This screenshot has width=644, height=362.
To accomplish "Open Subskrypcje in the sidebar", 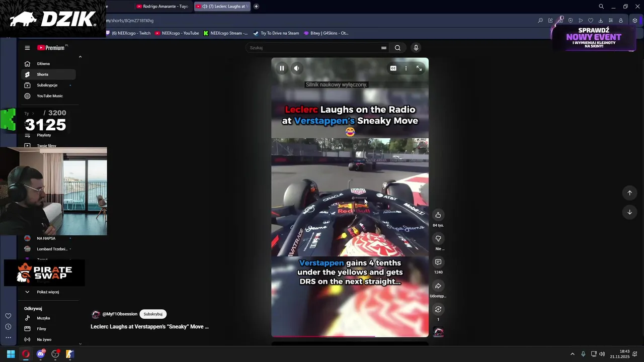I will [x=48, y=85].
